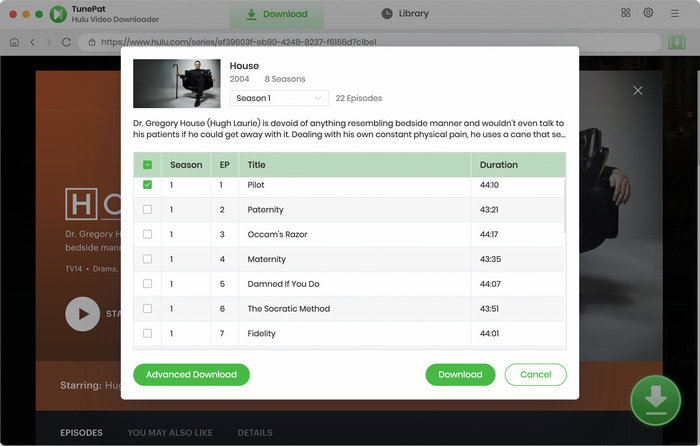Open YOU MAY ALSO LIKE tab
Viewport: 700px width, 446px height.
tap(170, 433)
